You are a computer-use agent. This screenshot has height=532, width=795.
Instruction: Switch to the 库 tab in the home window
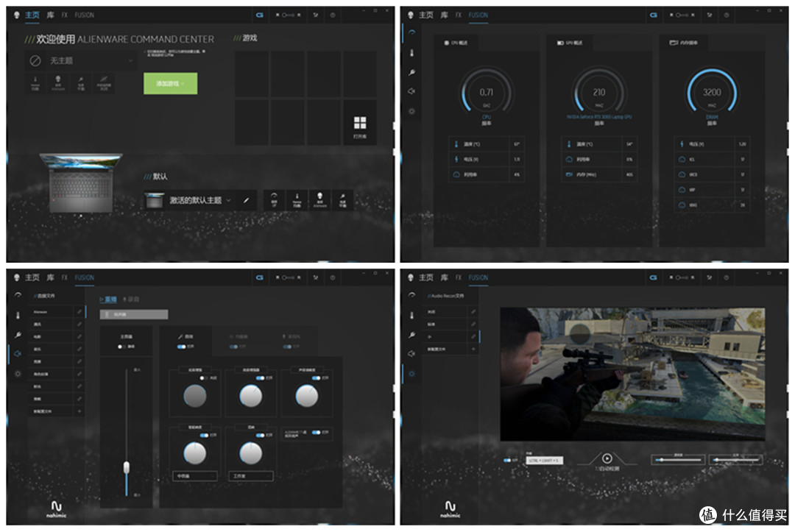click(x=50, y=15)
